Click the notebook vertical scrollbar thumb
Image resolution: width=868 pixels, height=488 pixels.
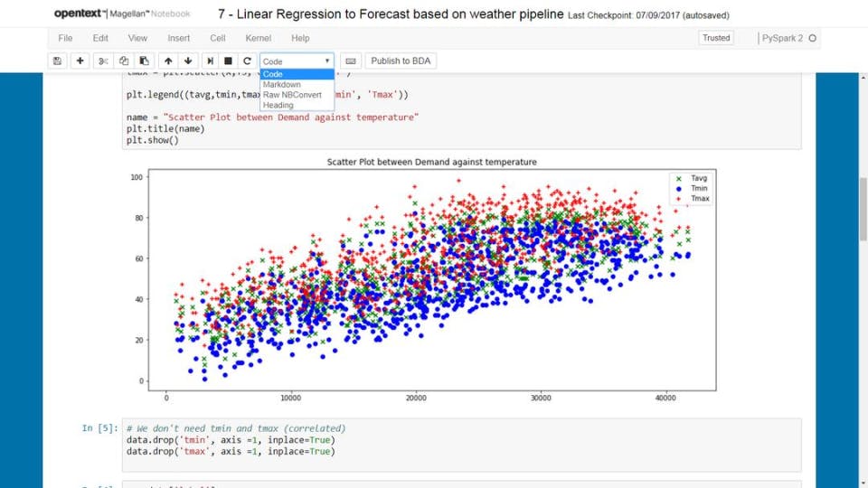(863, 209)
